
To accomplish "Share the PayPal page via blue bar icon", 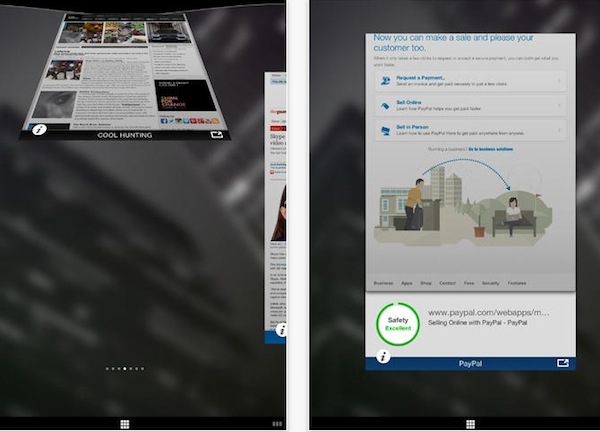I will 562,363.
